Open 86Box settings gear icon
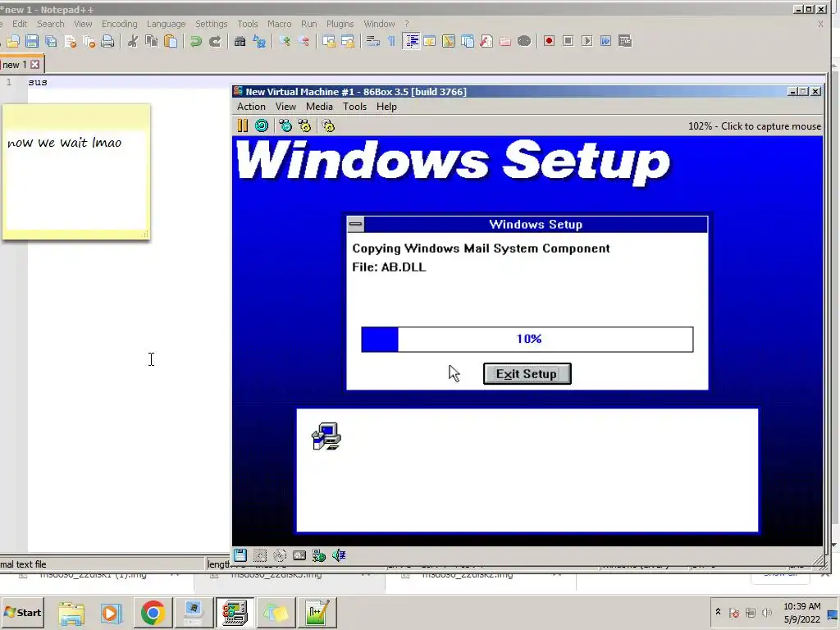Image resolution: width=840 pixels, height=630 pixels. click(328, 126)
